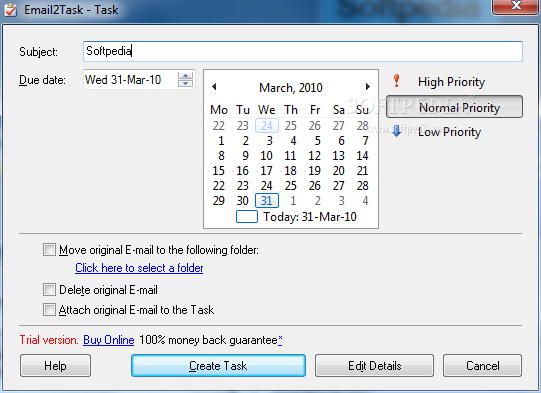This screenshot has height=393, width=541.
Task: Click into the Subject text field
Action: (303, 51)
